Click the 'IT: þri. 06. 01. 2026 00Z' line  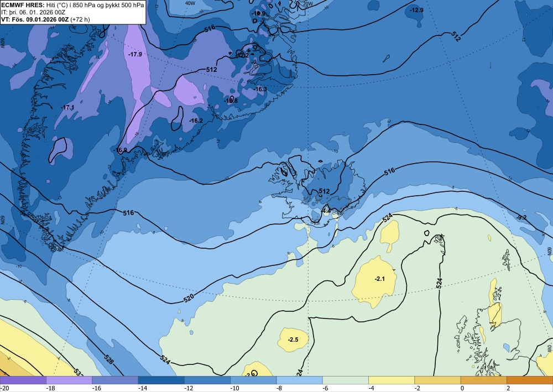tap(33, 12)
